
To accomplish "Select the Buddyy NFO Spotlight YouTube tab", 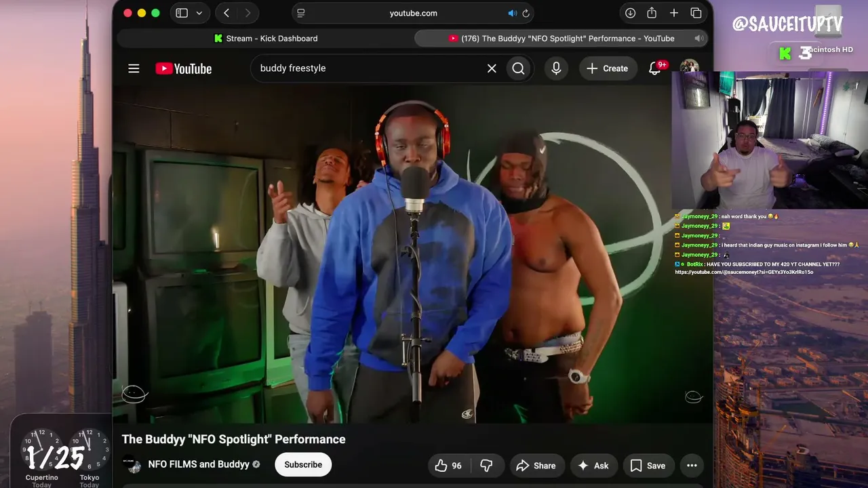I will [x=562, y=39].
